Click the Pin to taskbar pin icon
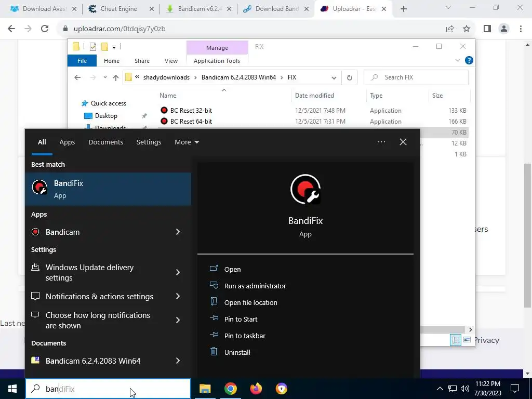This screenshot has width=532, height=399. [214, 335]
